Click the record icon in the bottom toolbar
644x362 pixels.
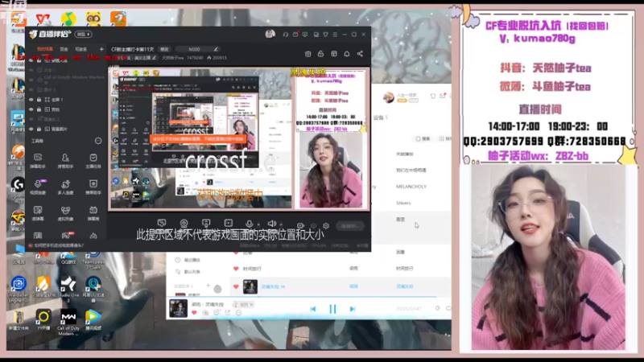click(300, 226)
